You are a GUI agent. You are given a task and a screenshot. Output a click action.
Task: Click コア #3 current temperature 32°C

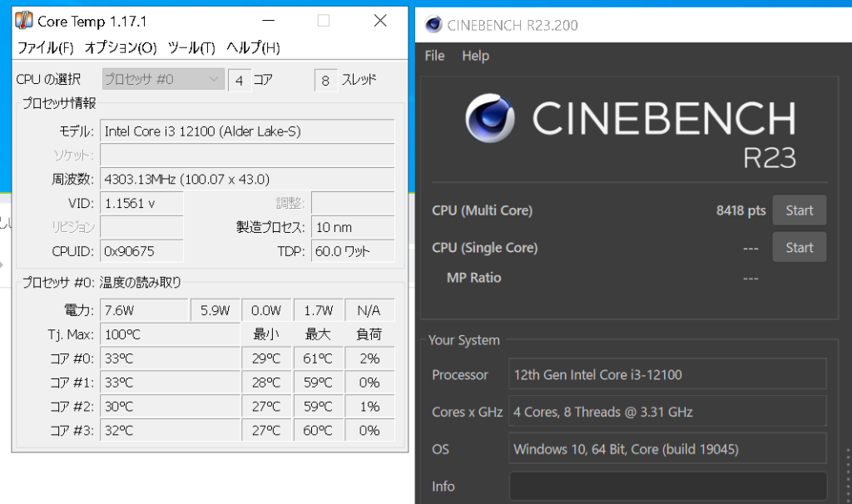tap(170, 430)
